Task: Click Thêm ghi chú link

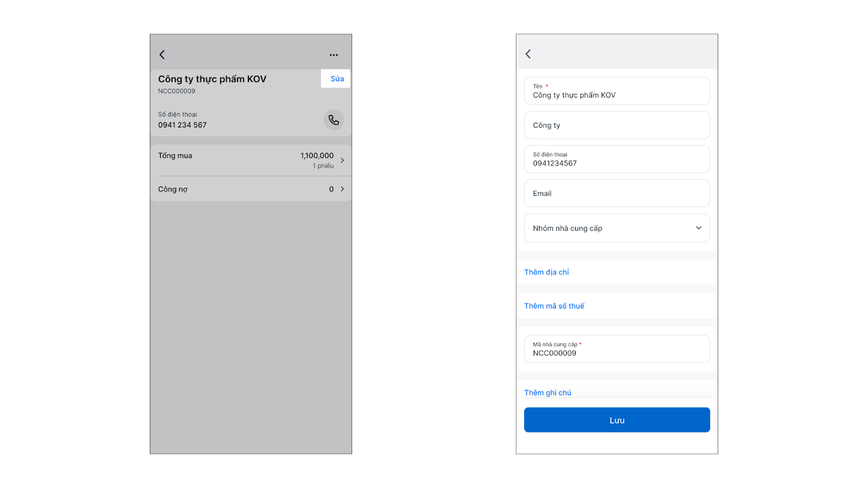Action: click(x=547, y=393)
